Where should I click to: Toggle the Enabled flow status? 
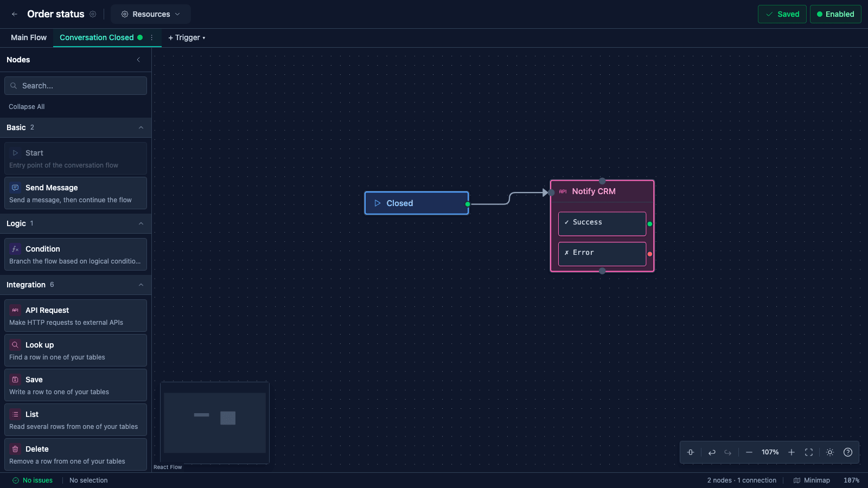tap(835, 14)
